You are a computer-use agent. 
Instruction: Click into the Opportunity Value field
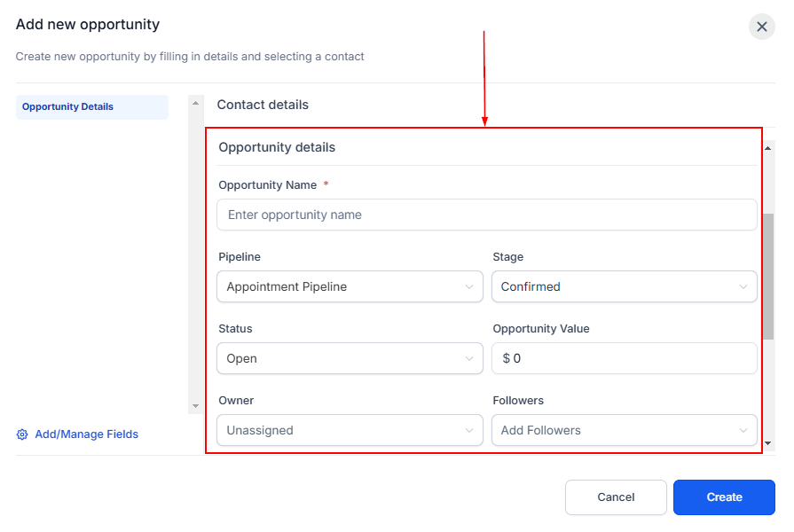click(x=624, y=358)
